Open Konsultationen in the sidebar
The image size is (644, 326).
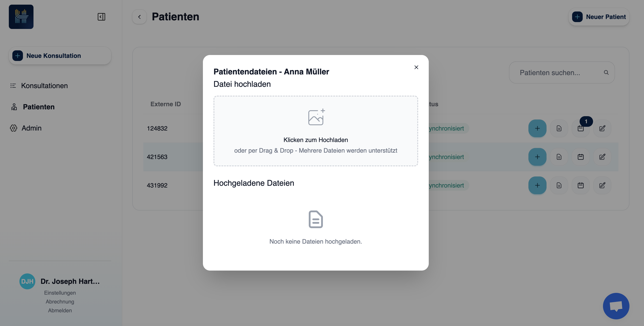(44, 86)
